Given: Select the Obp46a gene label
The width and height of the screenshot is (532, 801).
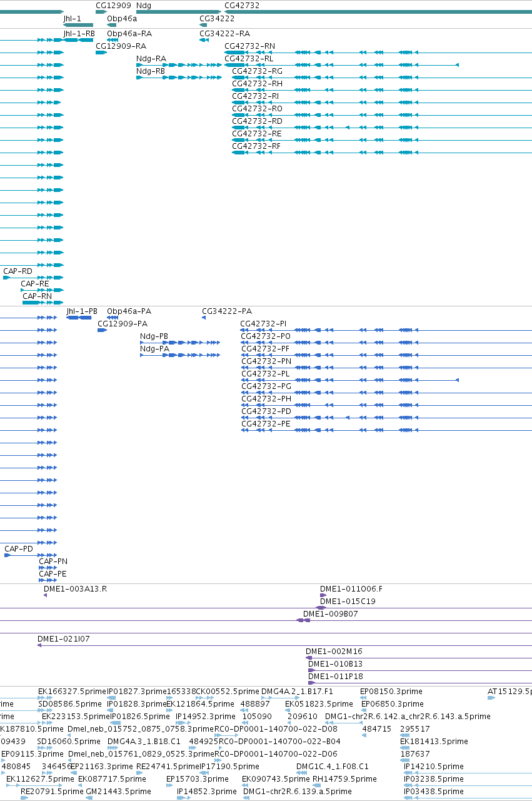Looking at the screenshot, I should point(122,19).
